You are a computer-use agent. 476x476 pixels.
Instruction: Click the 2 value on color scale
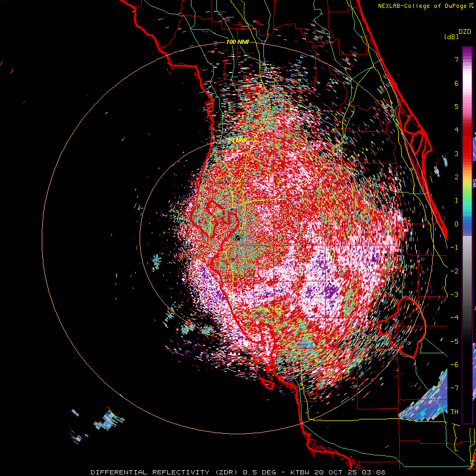click(x=456, y=177)
